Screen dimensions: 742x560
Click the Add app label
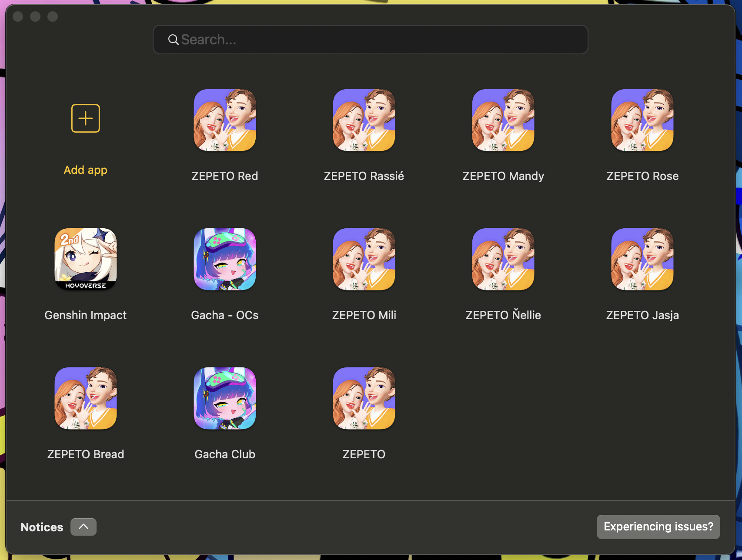[x=85, y=170]
